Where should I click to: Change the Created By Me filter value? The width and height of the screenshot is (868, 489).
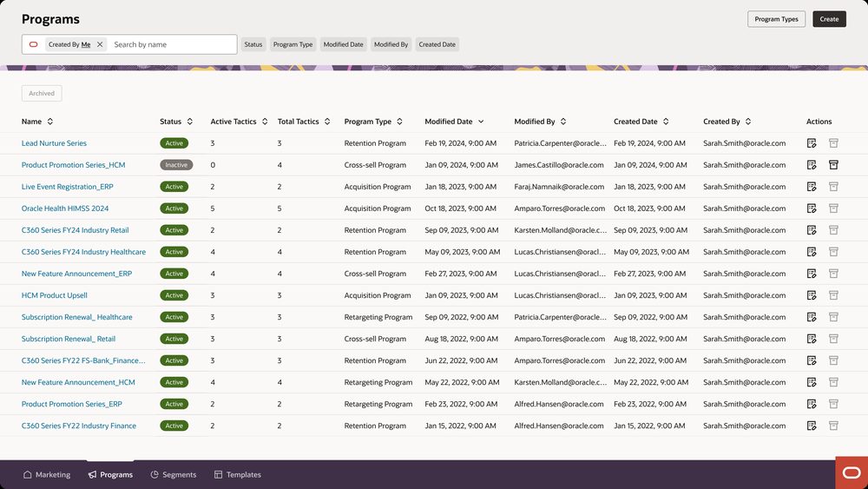86,44
